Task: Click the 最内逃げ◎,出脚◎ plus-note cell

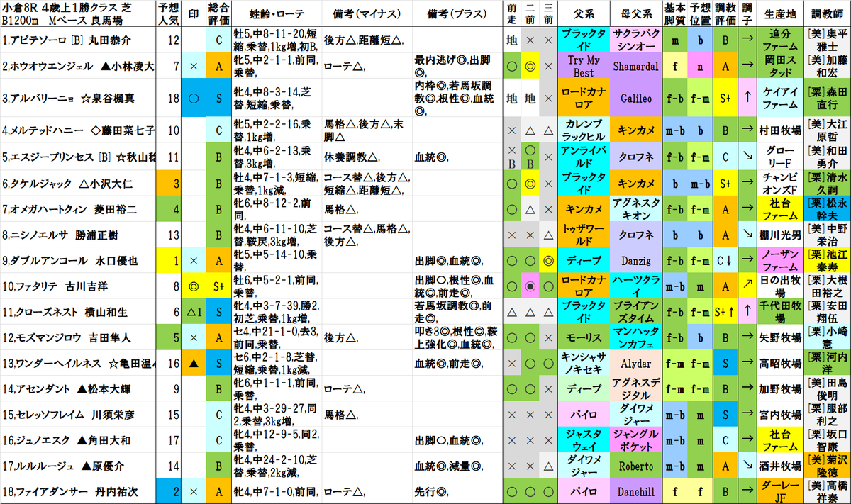Action: pyautogui.click(x=457, y=66)
